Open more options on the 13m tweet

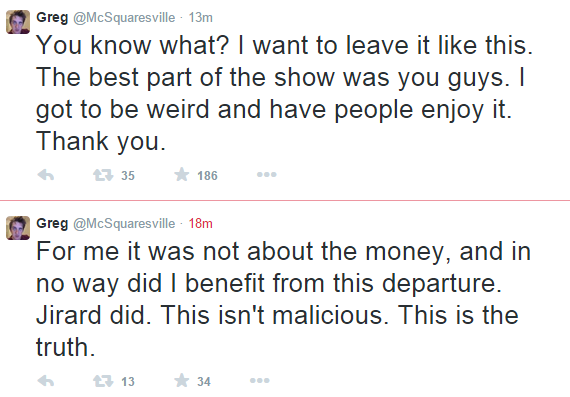click(x=266, y=175)
